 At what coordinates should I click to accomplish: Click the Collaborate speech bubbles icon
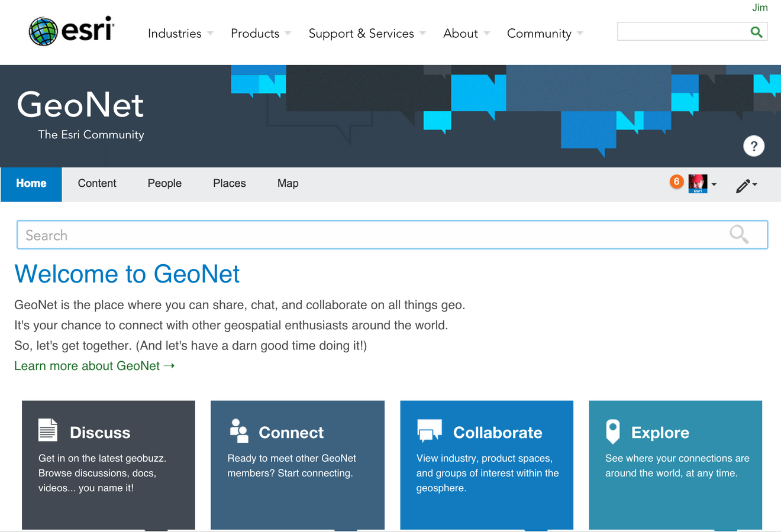(x=430, y=430)
